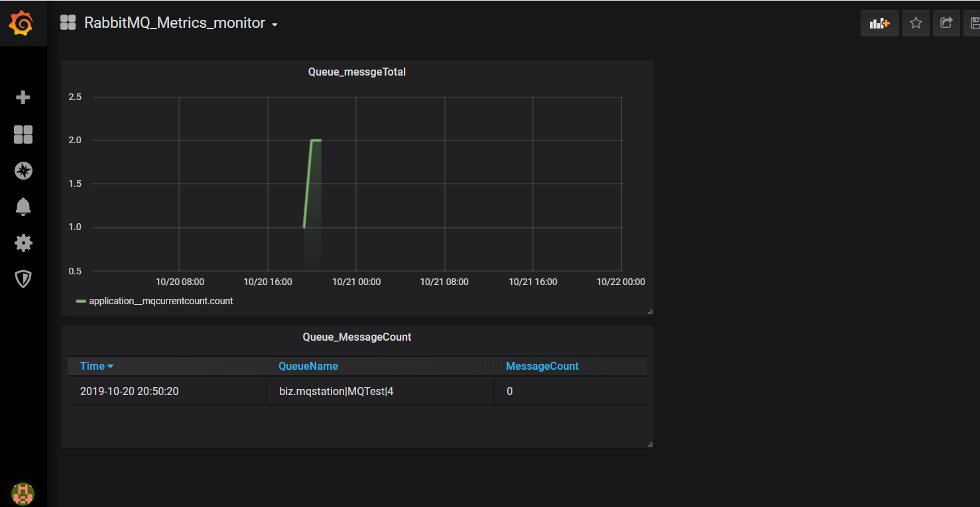Open Server Admin shield icon in sidebar
Viewport: 980px width, 507px height.
coord(23,279)
